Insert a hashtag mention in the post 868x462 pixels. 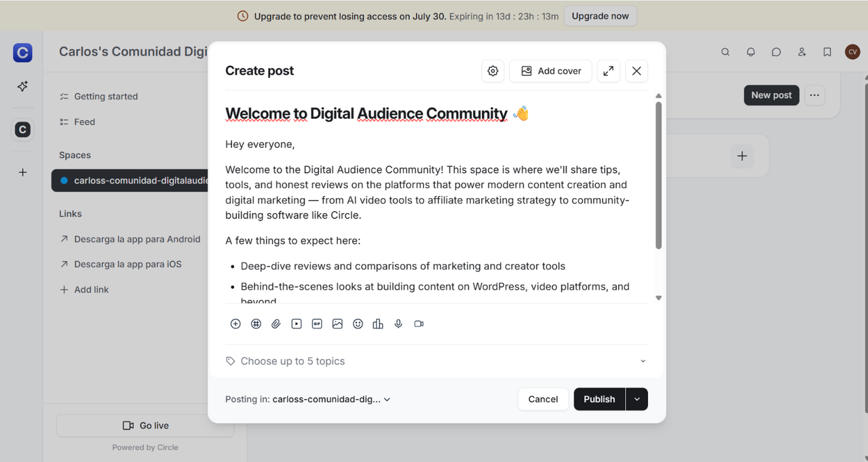[256, 324]
